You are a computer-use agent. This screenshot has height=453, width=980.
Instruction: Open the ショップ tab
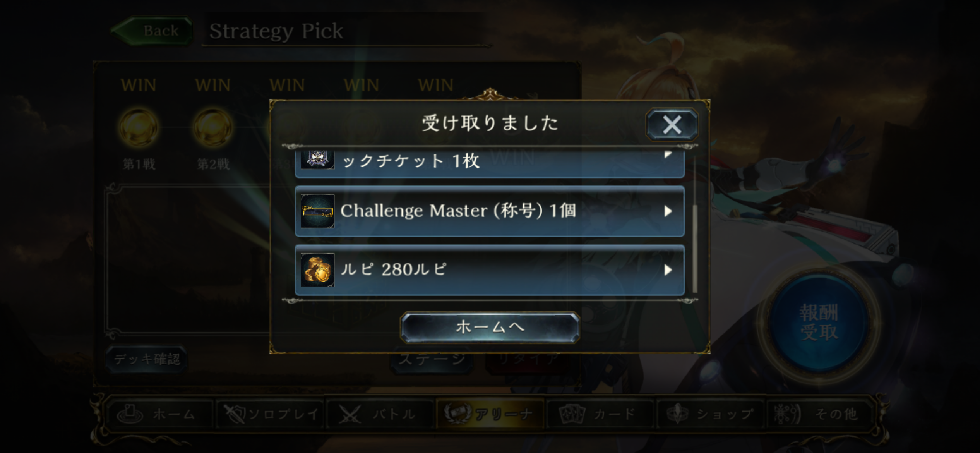point(710,414)
